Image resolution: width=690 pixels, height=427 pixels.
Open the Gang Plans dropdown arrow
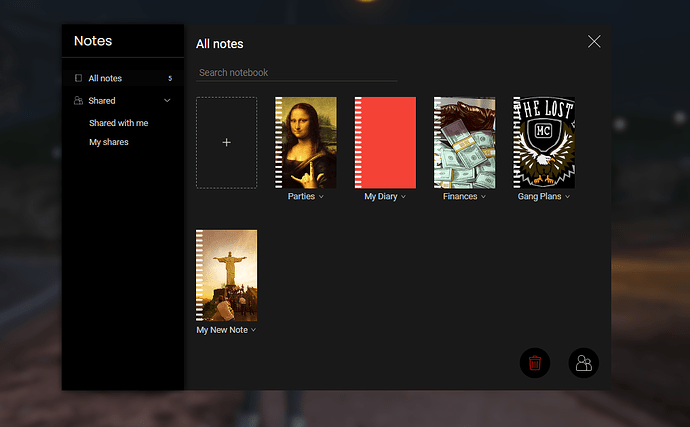tap(567, 197)
